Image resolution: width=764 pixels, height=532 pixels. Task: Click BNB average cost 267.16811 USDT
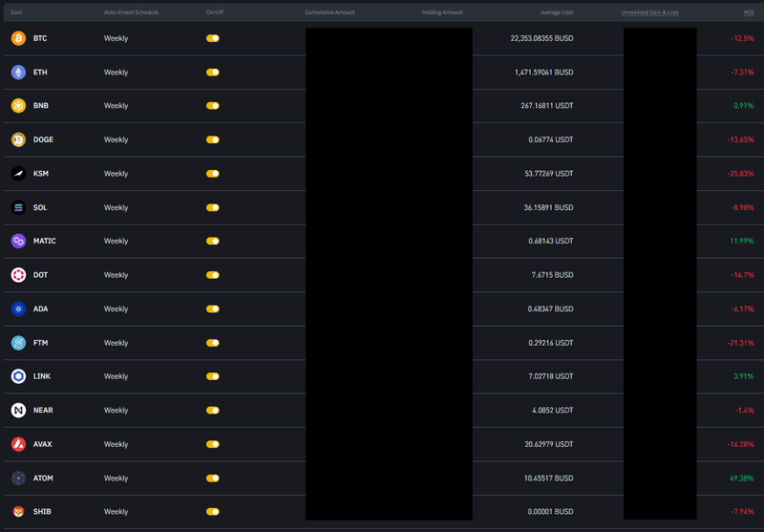tap(546, 106)
